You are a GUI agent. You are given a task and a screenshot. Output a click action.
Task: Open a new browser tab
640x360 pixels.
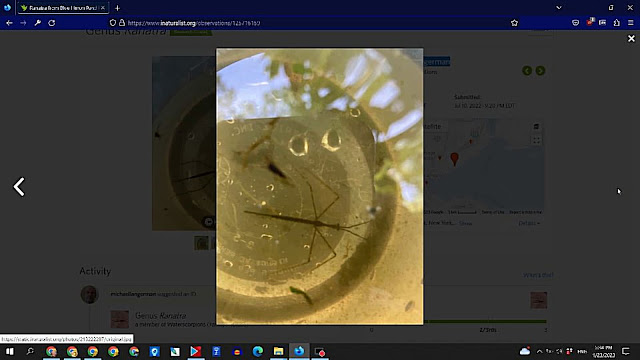117,8
